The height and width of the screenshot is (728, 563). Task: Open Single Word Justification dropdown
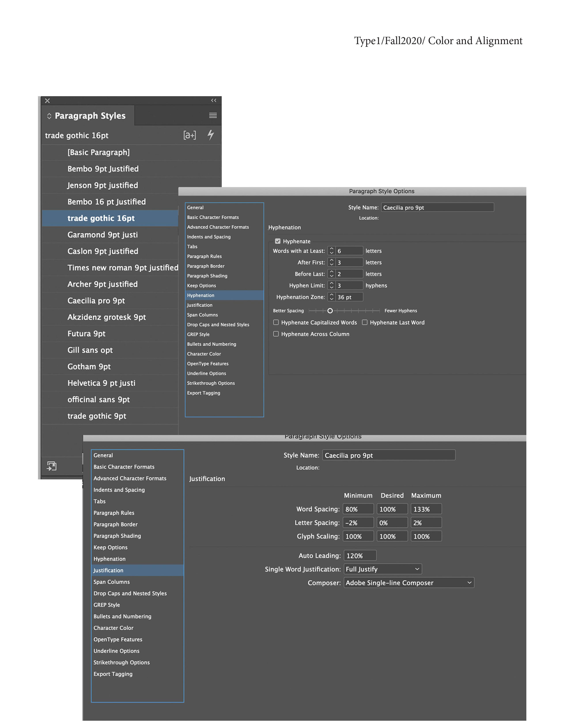[x=383, y=569]
